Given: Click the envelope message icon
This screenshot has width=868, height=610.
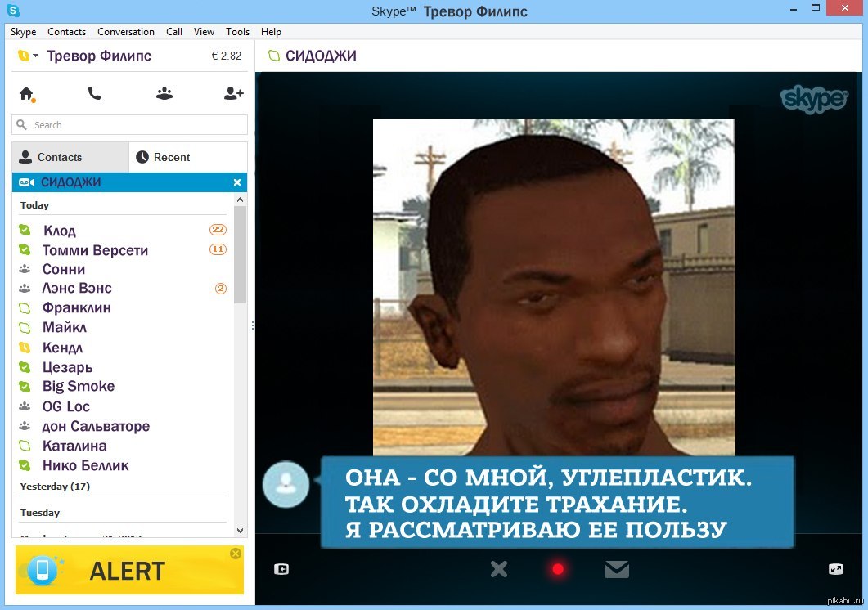Looking at the screenshot, I should (x=617, y=569).
